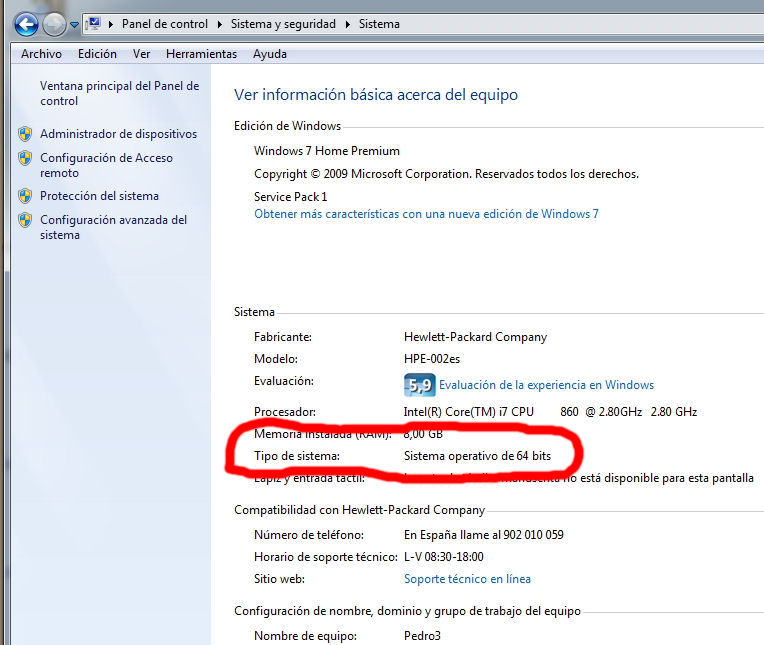The height and width of the screenshot is (645, 764).
Task: Open the Ver menu
Action: click(x=141, y=54)
